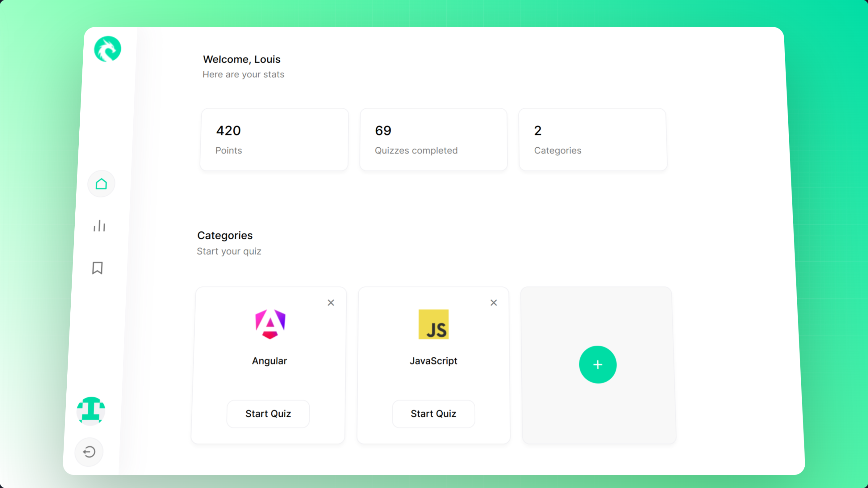The image size is (868, 488).
Task: Start Quiz for Angular
Action: (268, 414)
